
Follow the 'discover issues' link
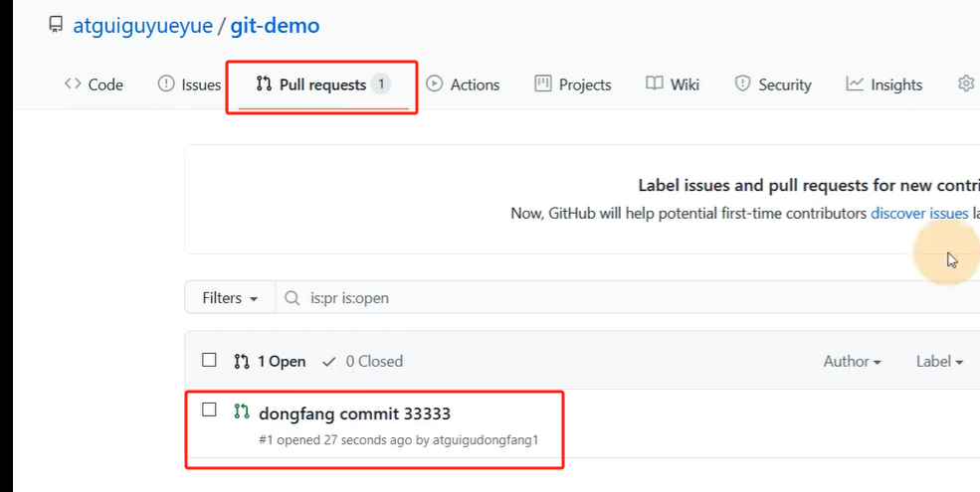point(919,214)
